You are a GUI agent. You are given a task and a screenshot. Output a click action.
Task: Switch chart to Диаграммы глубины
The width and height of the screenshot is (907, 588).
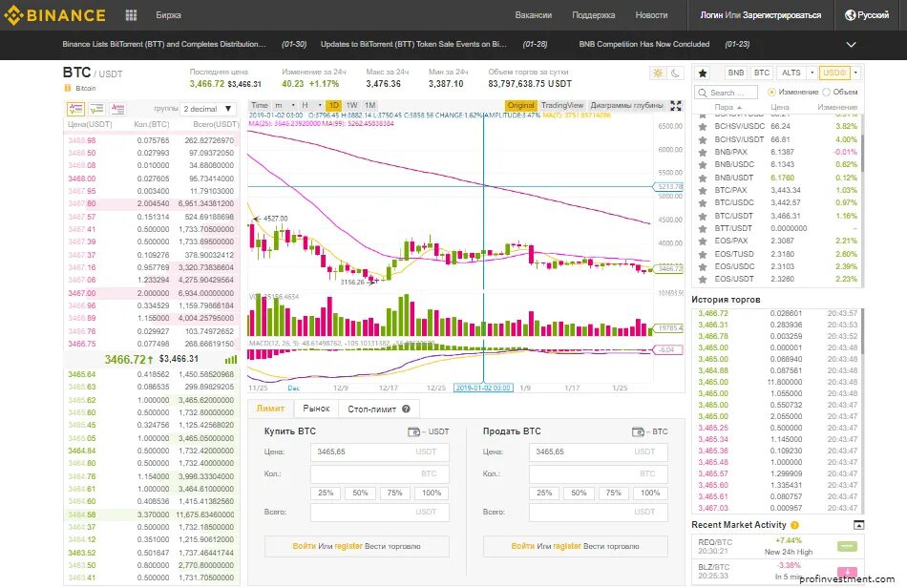(x=626, y=105)
